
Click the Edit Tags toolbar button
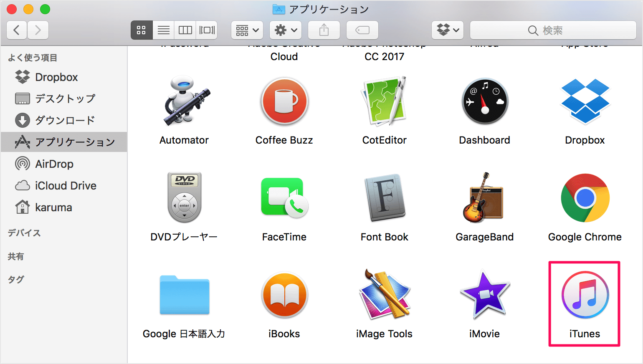click(x=362, y=30)
